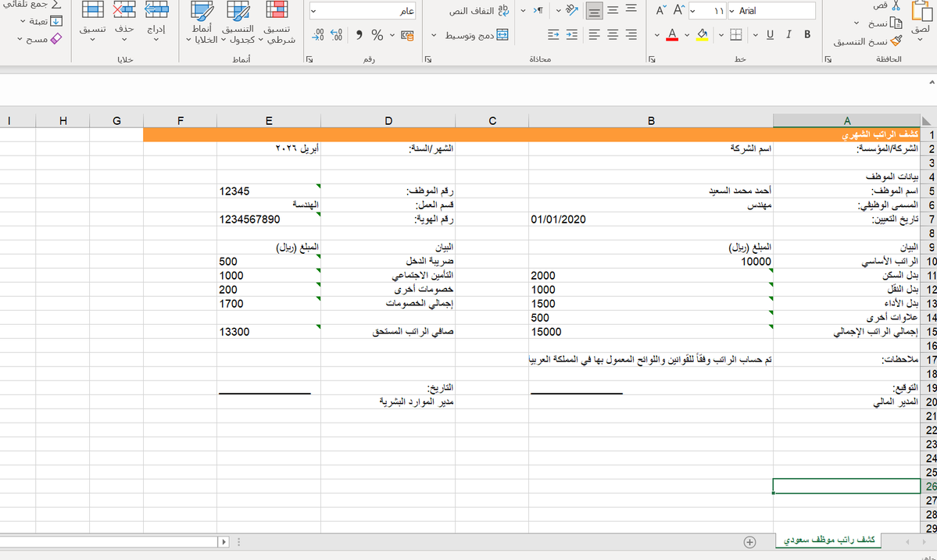Select column E header

(x=268, y=120)
